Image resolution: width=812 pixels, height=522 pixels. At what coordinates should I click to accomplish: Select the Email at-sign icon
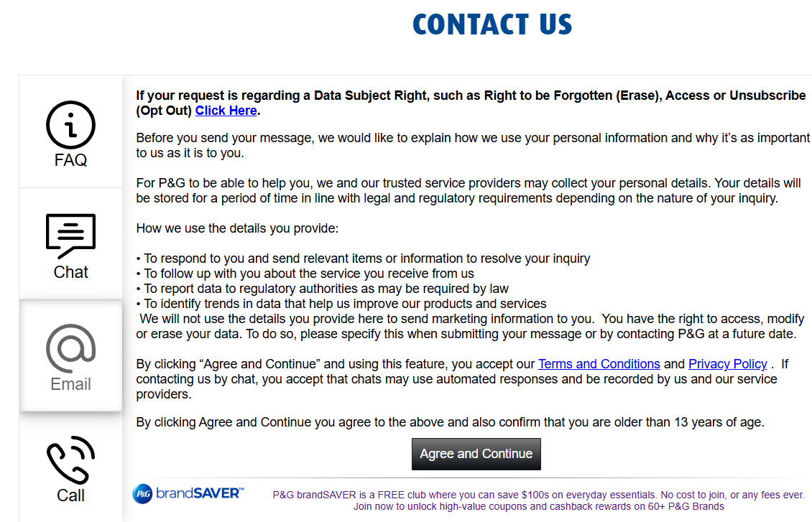click(70, 348)
